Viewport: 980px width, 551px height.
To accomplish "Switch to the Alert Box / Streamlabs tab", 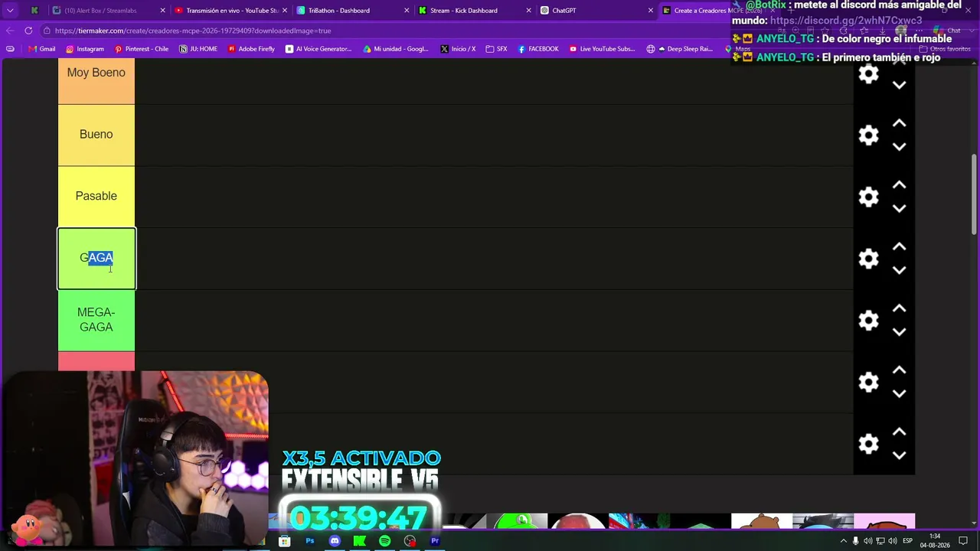I will click(x=108, y=11).
